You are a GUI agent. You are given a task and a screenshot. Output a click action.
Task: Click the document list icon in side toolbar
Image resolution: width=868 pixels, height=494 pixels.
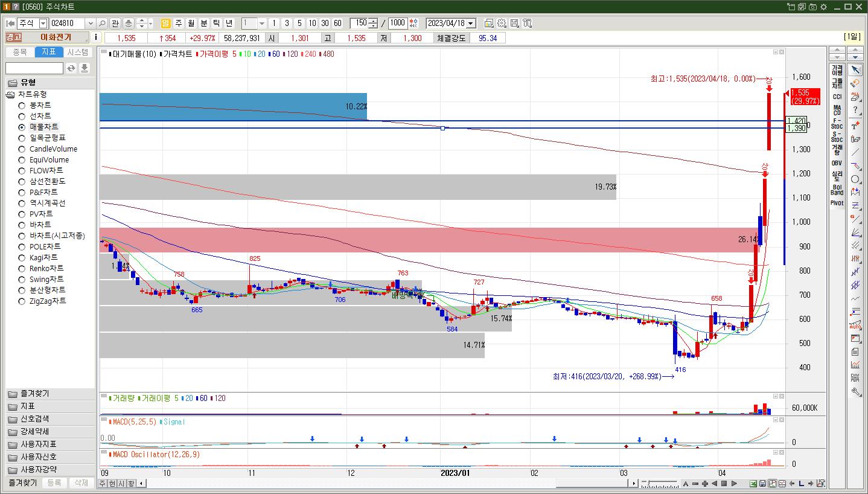[855, 351]
